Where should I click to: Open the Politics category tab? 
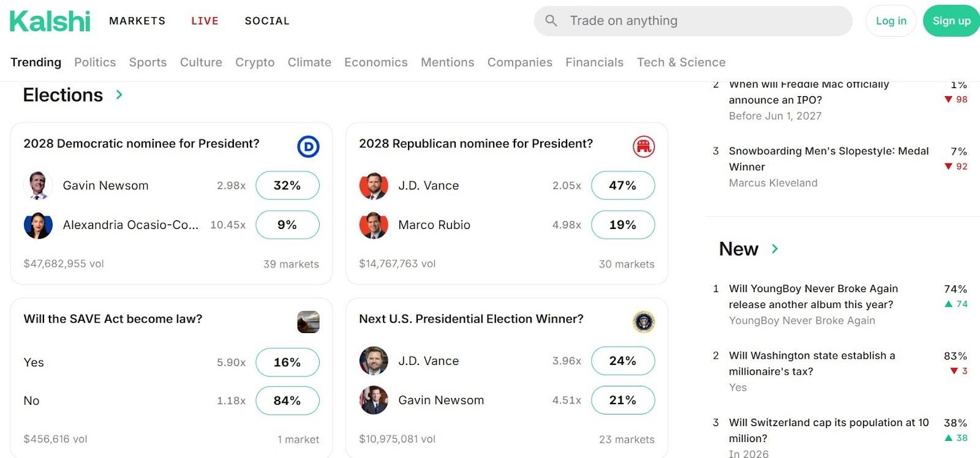click(x=95, y=62)
